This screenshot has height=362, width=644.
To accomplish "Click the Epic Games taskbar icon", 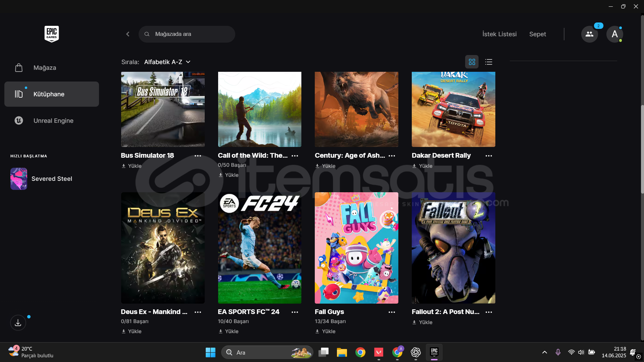I will tap(434, 353).
